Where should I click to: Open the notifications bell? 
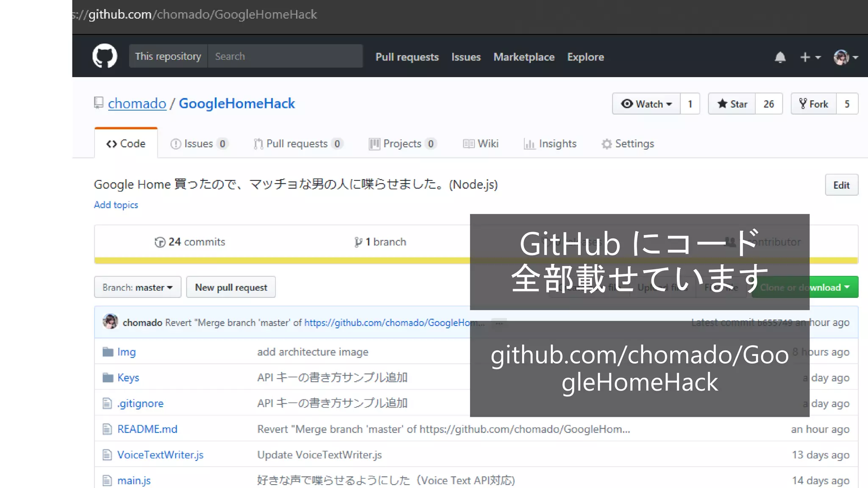780,57
